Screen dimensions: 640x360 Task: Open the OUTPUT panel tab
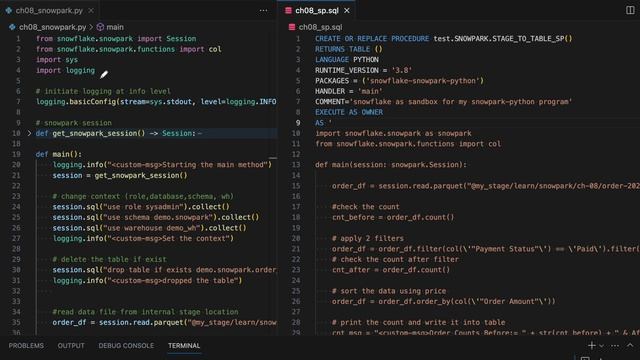coord(71,346)
